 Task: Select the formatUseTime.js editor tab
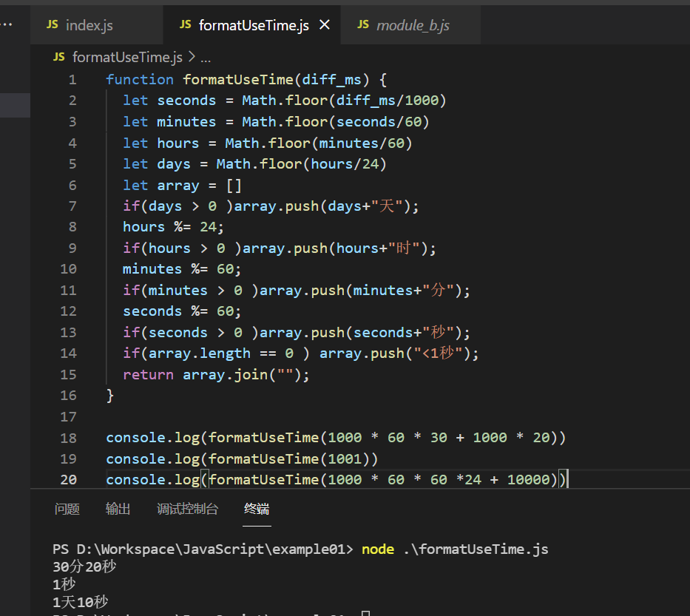(x=251, y=25)
